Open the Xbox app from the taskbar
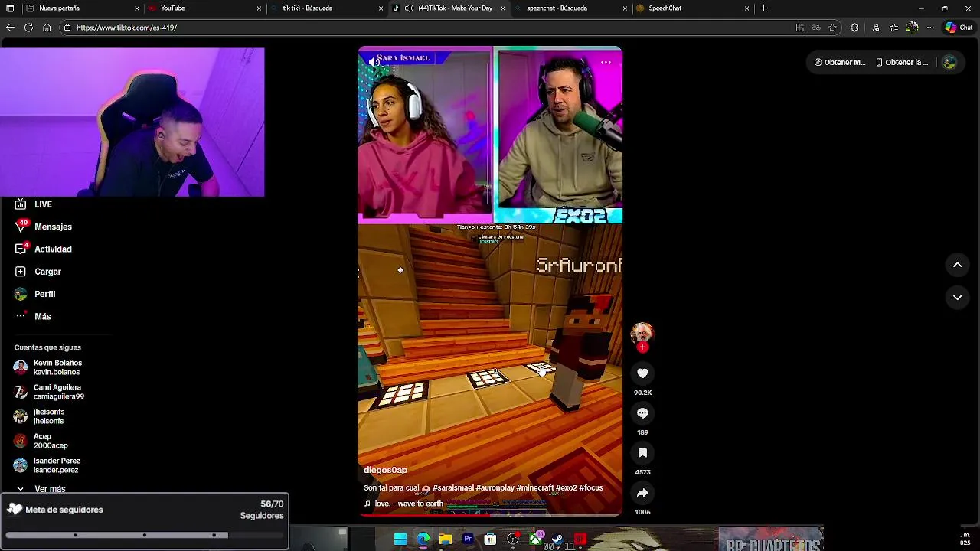Image resolution: width=980 pixels, height=551 pixels. [x=535, y=540]
